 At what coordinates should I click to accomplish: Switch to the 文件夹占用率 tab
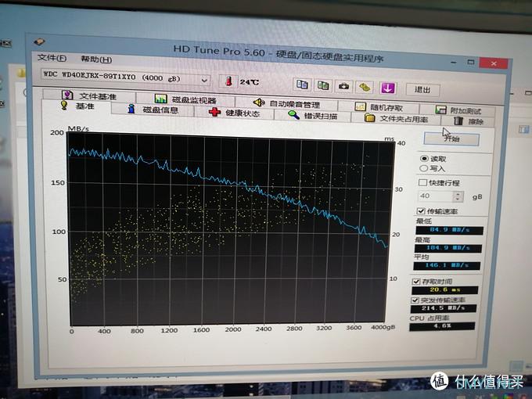pyautogui.click(x=396, y=118)
